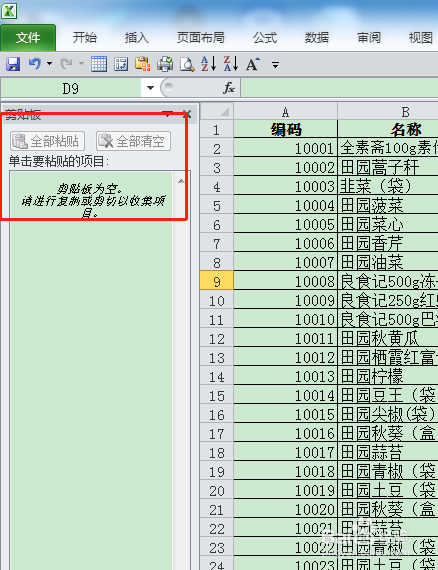Close the 剪贴板 clipboard pane

187,114
